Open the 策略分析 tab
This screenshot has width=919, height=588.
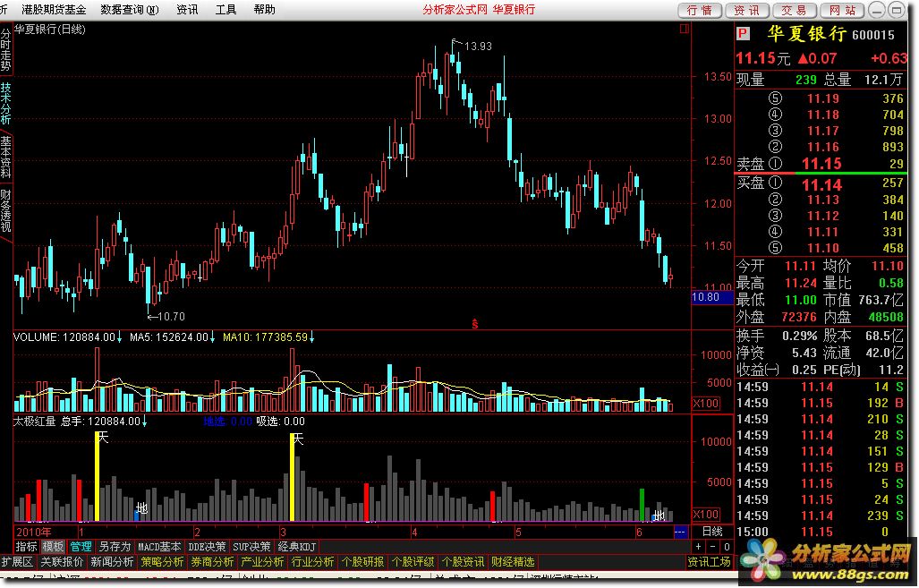162,562
